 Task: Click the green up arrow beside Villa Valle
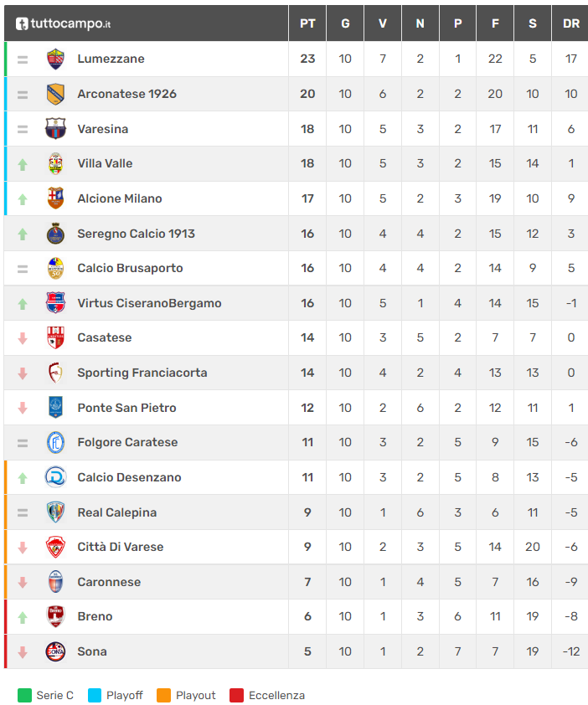click(x=23, y=164)
